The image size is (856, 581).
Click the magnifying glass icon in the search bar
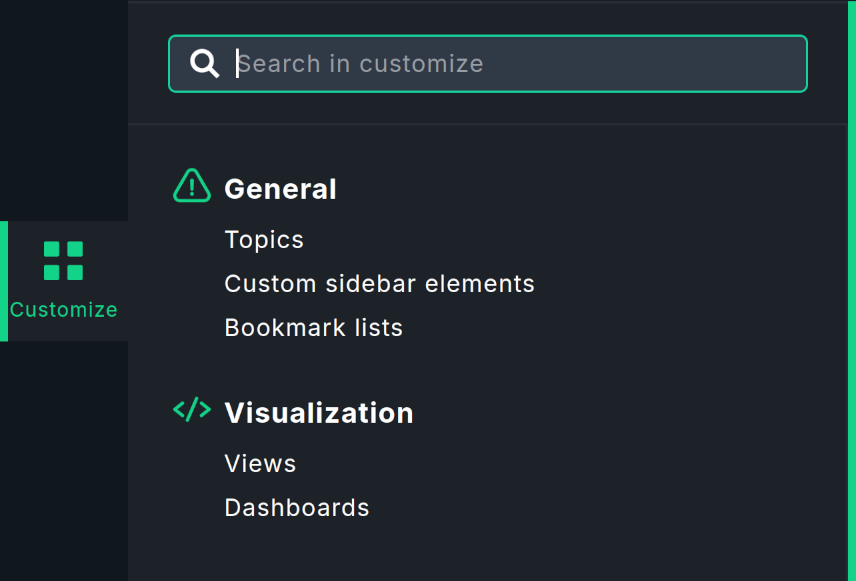coord(204,63)
